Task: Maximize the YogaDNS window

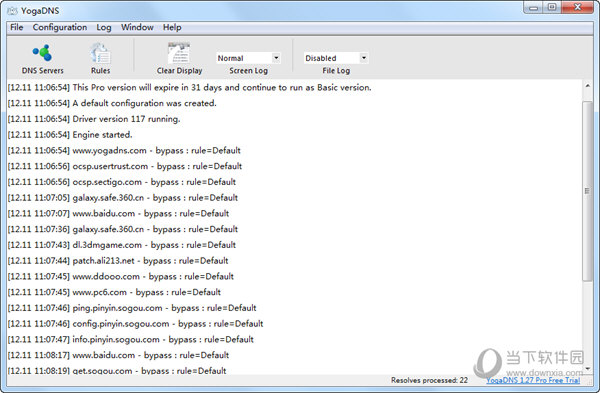Action: click(552, 7)
